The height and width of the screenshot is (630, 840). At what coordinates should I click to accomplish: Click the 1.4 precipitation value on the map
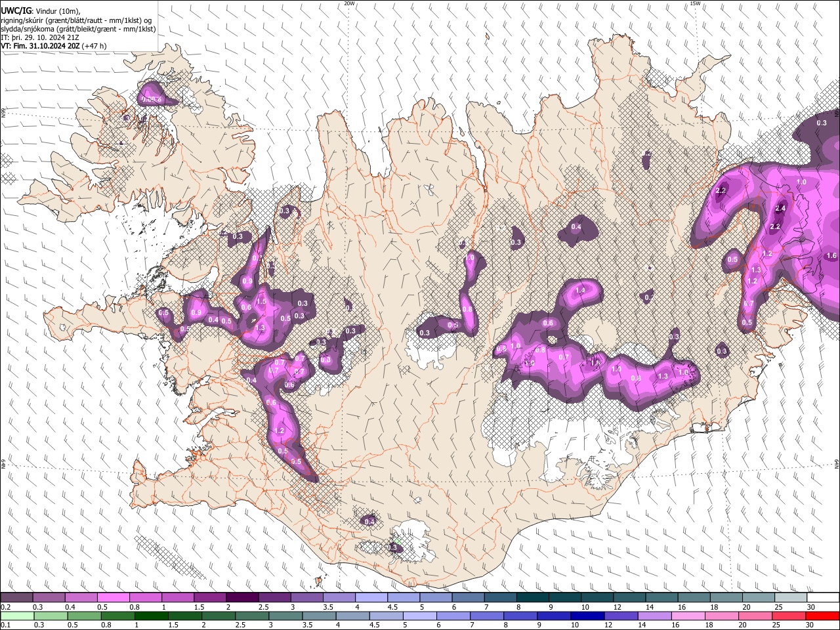coord(580,290)
